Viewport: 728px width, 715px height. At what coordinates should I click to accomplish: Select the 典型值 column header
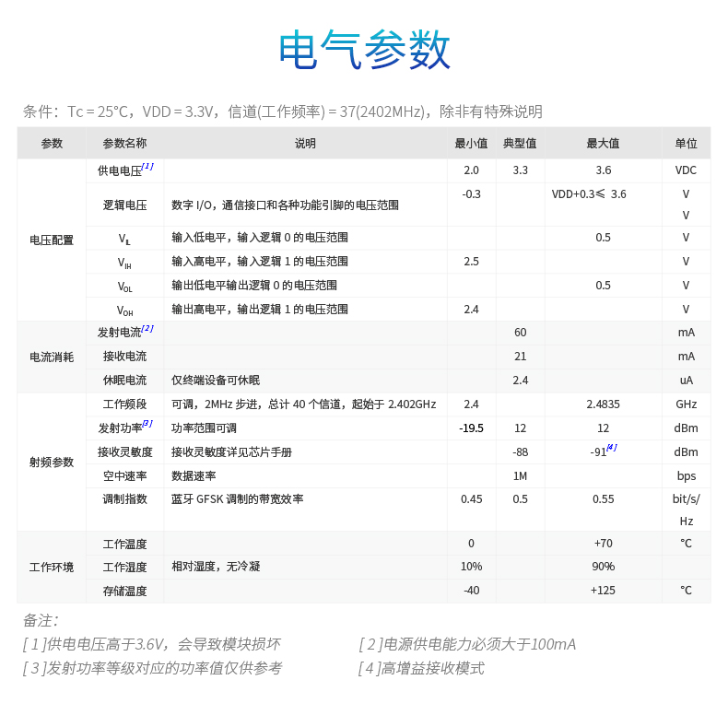520,144
